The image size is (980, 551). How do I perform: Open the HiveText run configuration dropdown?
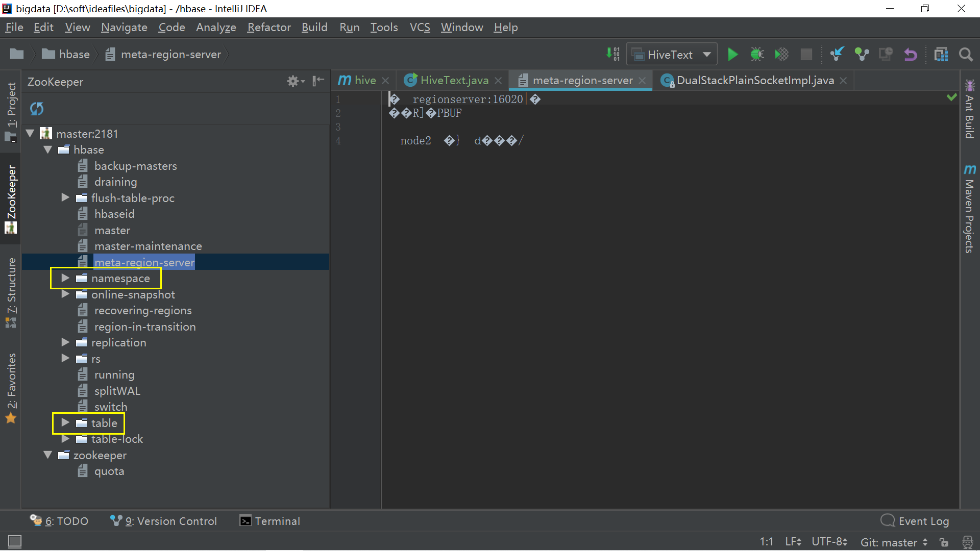point(707,54)
